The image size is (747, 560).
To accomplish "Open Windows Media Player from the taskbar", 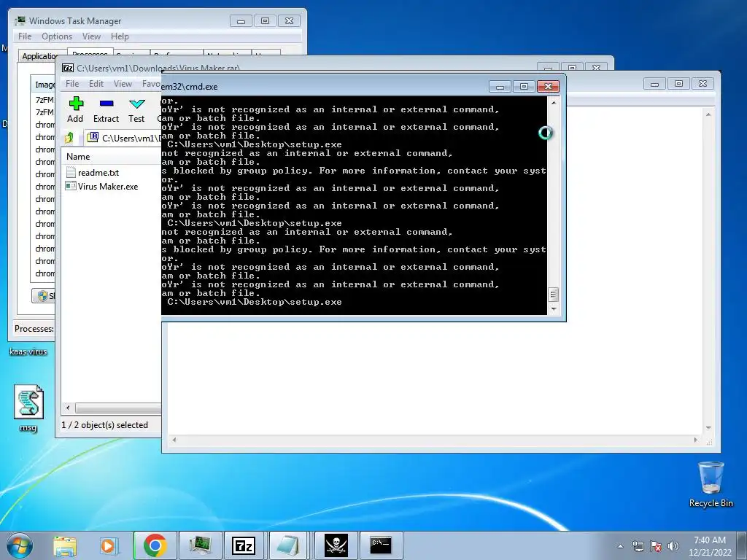I will 108,546.
